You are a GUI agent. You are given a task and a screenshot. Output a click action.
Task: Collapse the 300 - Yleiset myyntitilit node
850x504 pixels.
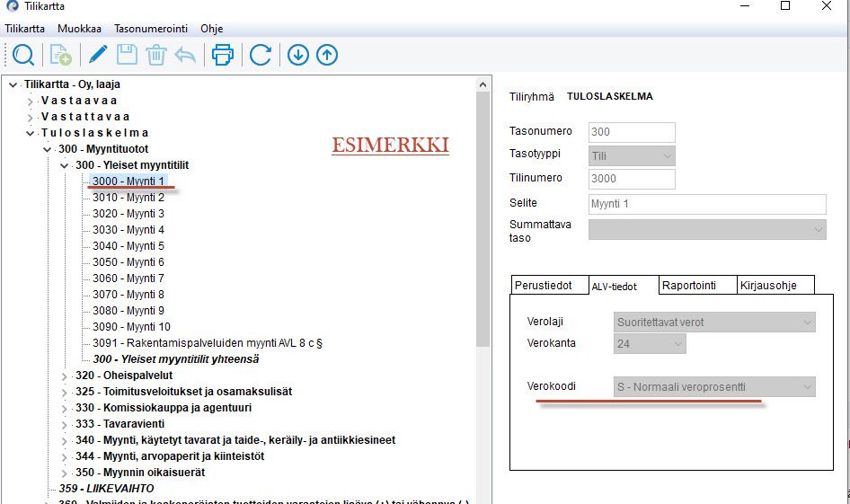(65, 166)
